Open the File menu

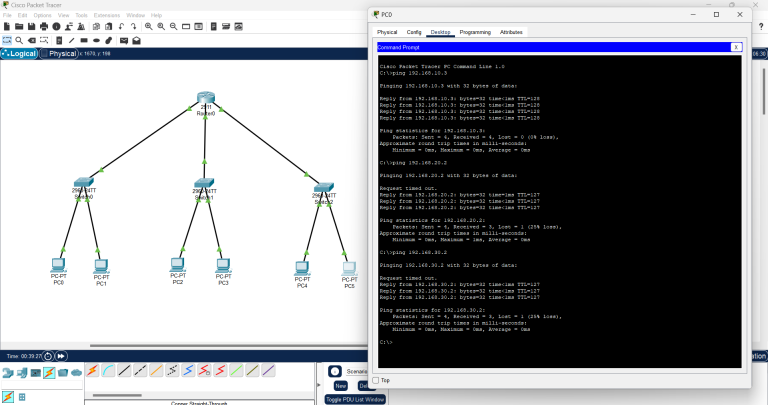click(7, 15)
